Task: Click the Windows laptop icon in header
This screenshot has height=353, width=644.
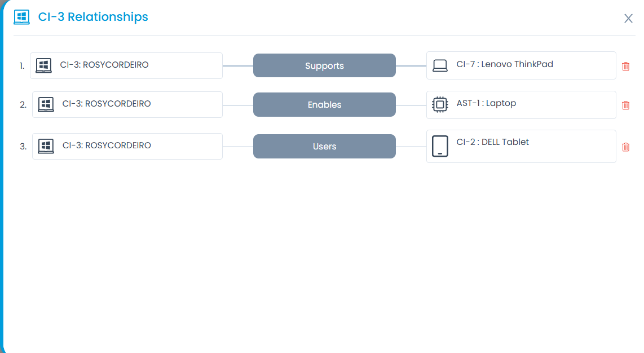Action: pos(21,17)
